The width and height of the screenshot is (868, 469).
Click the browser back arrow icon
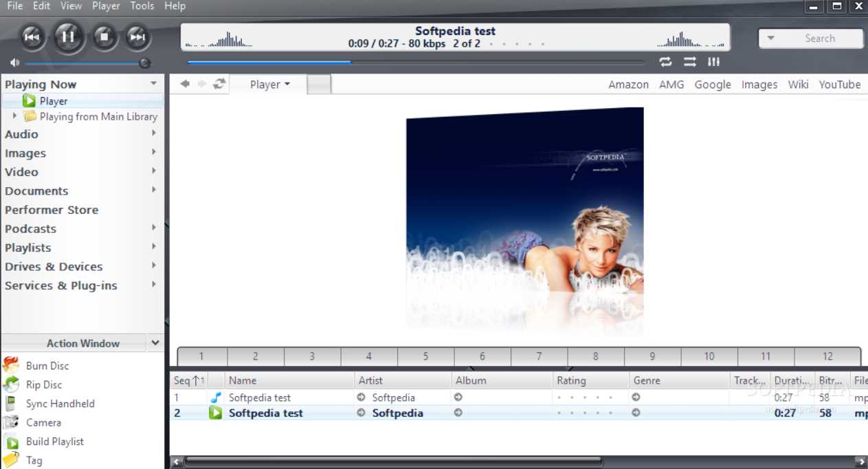185,84
